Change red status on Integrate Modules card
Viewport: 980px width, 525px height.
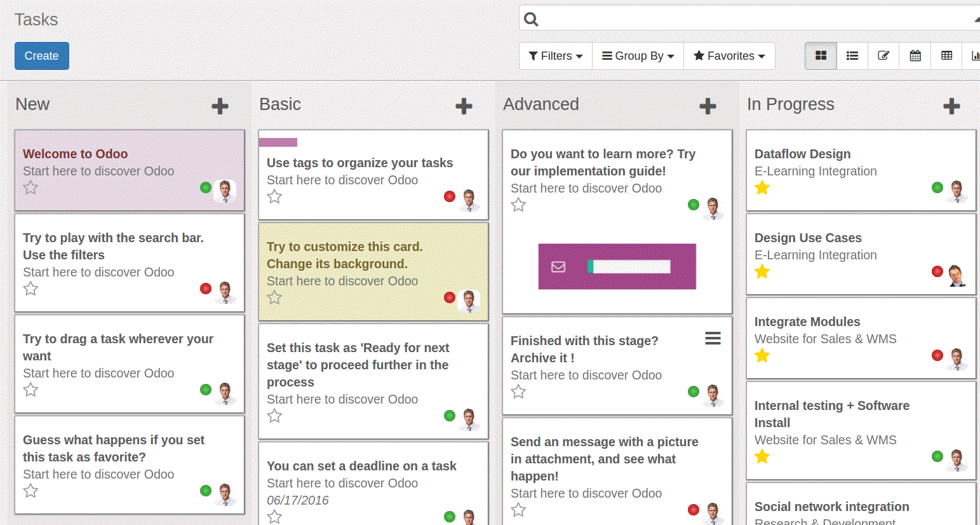[937, 355]
